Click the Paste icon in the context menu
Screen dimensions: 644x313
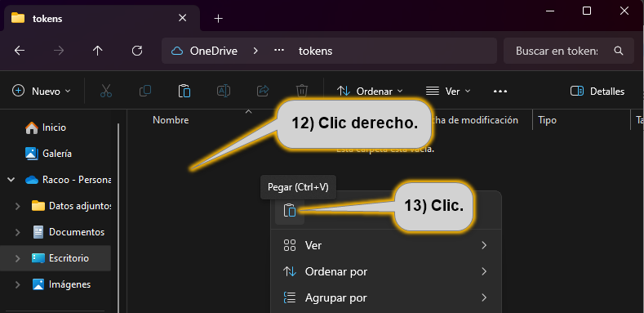[x=290, y=211]
